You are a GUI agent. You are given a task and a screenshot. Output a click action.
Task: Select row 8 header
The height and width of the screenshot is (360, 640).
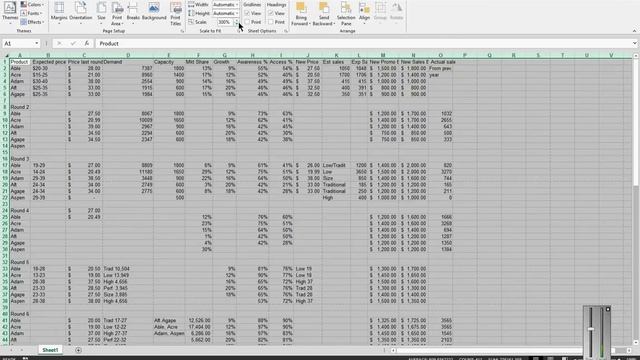click(x=5, y=107)
